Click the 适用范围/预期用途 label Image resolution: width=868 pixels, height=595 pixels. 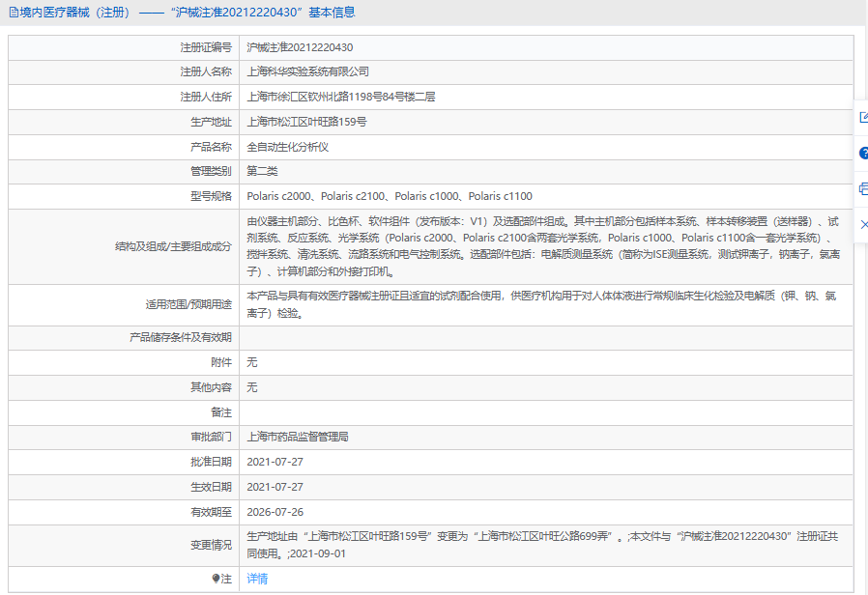188,304
